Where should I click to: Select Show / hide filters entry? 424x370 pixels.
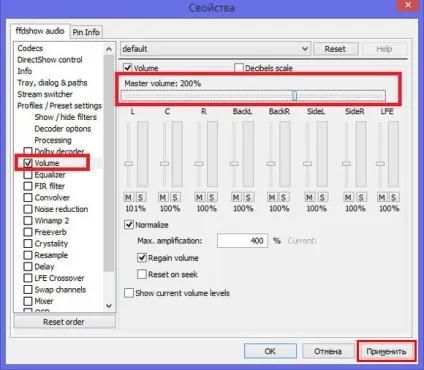tap(66, 117)
